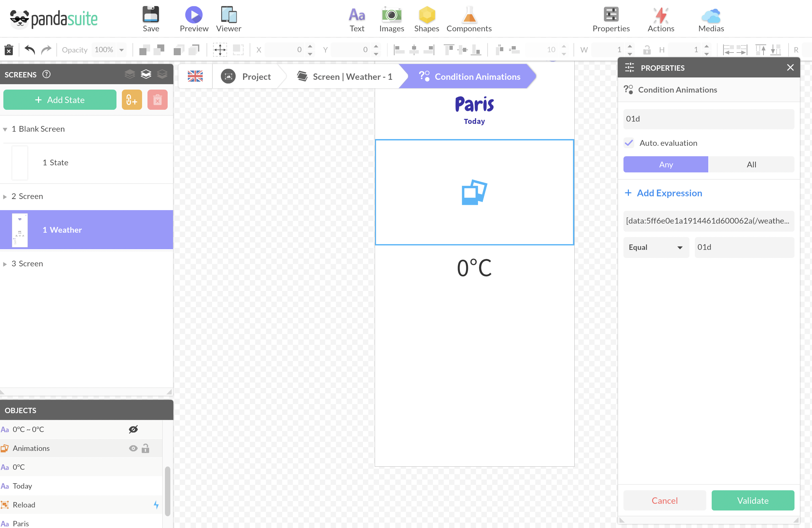Click the Validate button
The width and height of the screenshot is (812, 528).
coord(753,500)
